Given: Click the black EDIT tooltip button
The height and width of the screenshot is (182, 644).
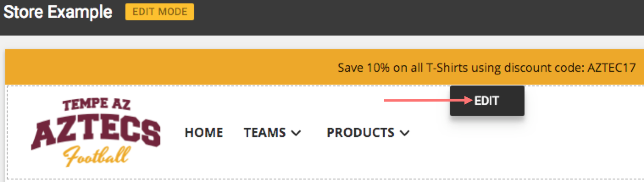Looking at the screenshot, I should [x=487, y=101].
